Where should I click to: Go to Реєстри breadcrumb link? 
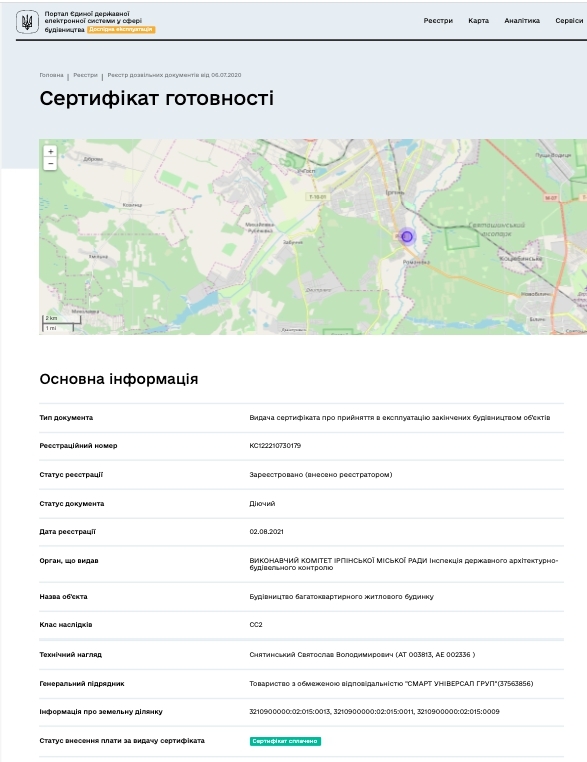point(86,75)
